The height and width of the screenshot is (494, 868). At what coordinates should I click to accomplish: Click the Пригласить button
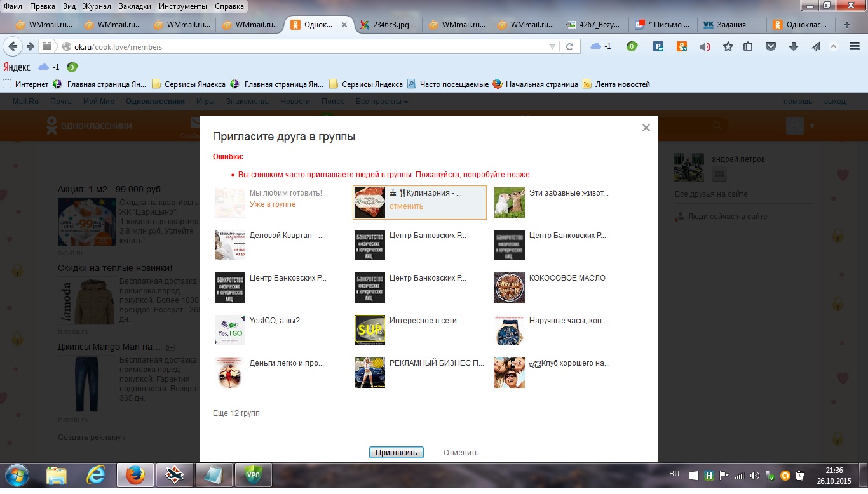point(396,453)
